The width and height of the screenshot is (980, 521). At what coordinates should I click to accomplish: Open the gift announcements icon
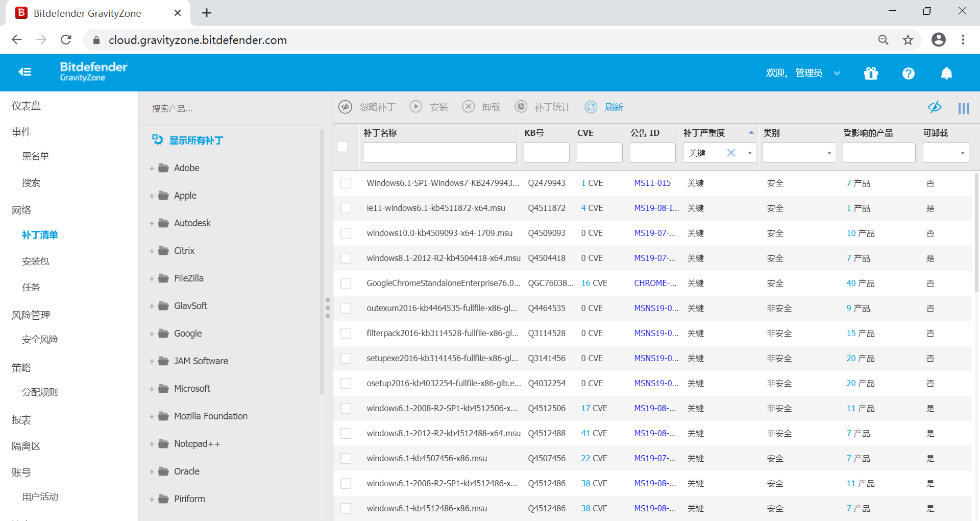871,74
